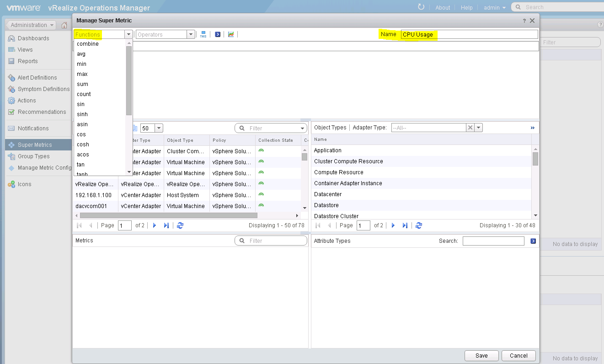The image size is (604, 364).
Task: Click the objects table horizontal scrollbar
Action: (x=168, y=215)
